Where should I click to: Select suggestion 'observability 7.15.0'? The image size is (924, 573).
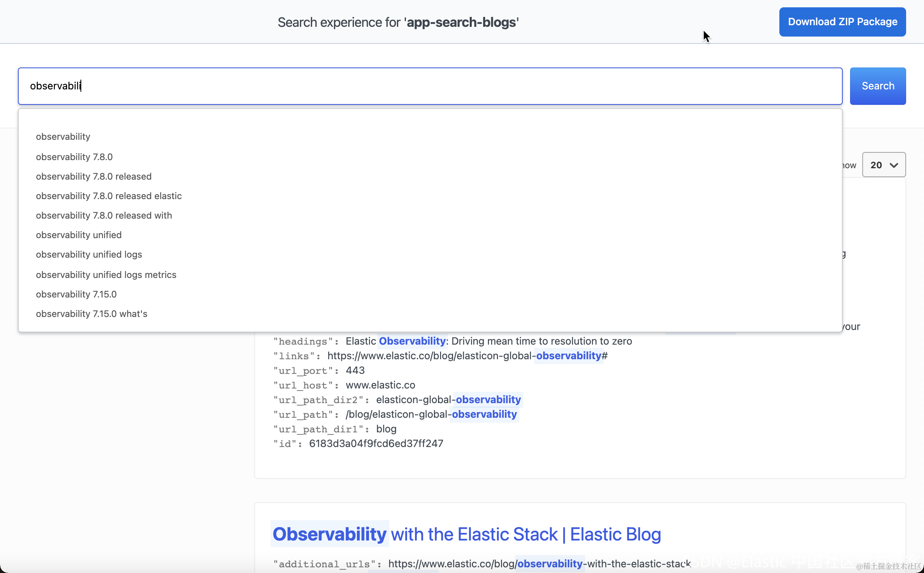coord(76,294)
